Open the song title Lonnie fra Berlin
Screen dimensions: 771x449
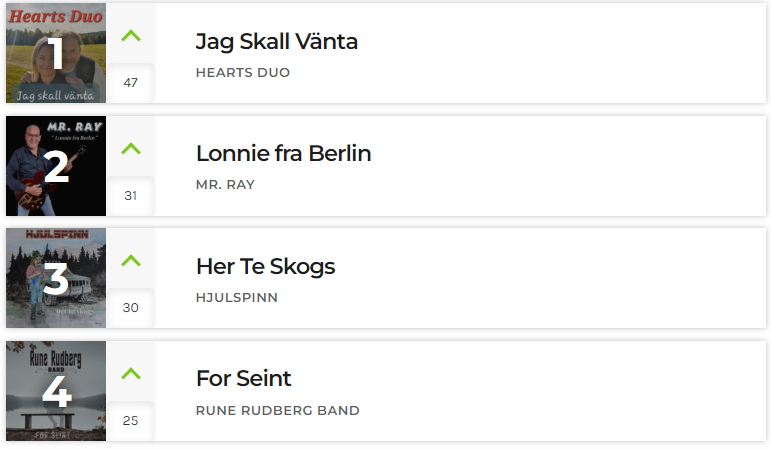pos(283,153)
